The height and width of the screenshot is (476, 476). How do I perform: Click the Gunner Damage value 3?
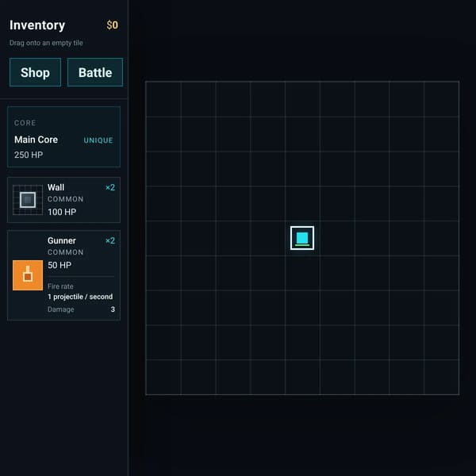(113, 309)
